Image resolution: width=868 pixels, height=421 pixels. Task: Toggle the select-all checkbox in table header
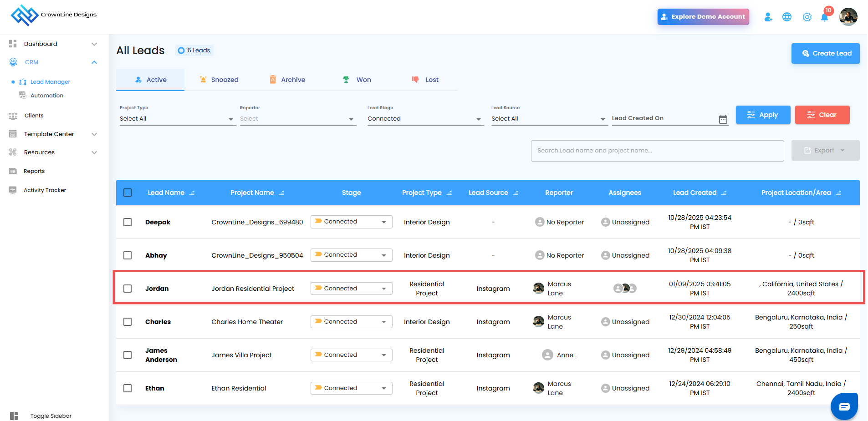coord(128,193)
